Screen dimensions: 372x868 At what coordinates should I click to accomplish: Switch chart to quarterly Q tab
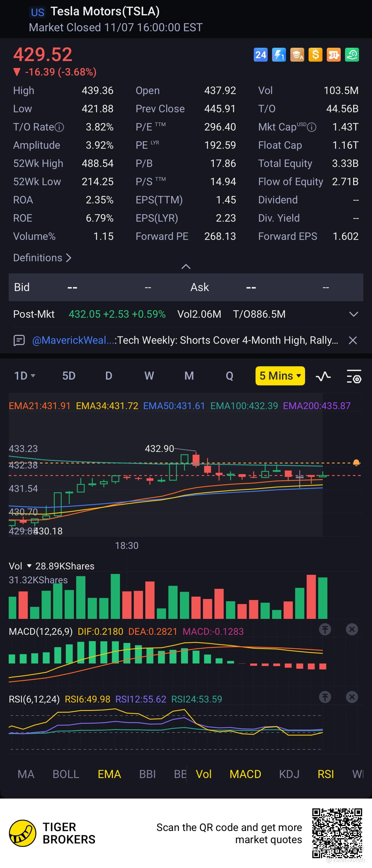click(x=229, y=376)
